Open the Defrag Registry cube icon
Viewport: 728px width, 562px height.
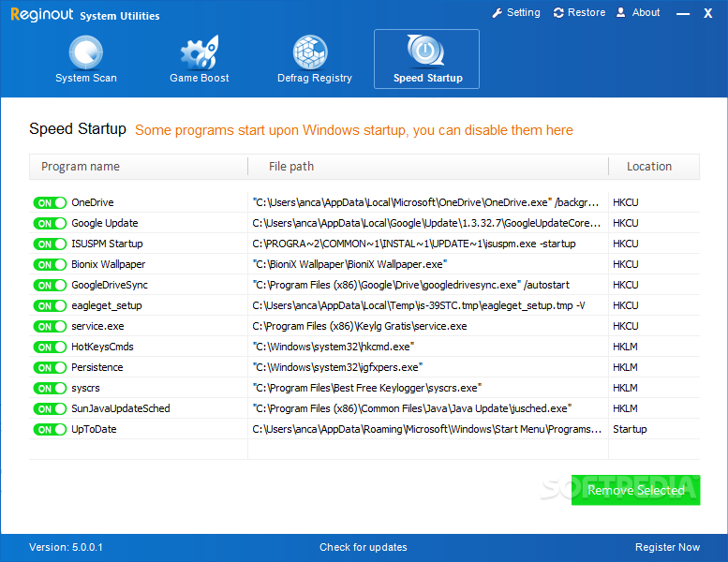coord(310,52)
